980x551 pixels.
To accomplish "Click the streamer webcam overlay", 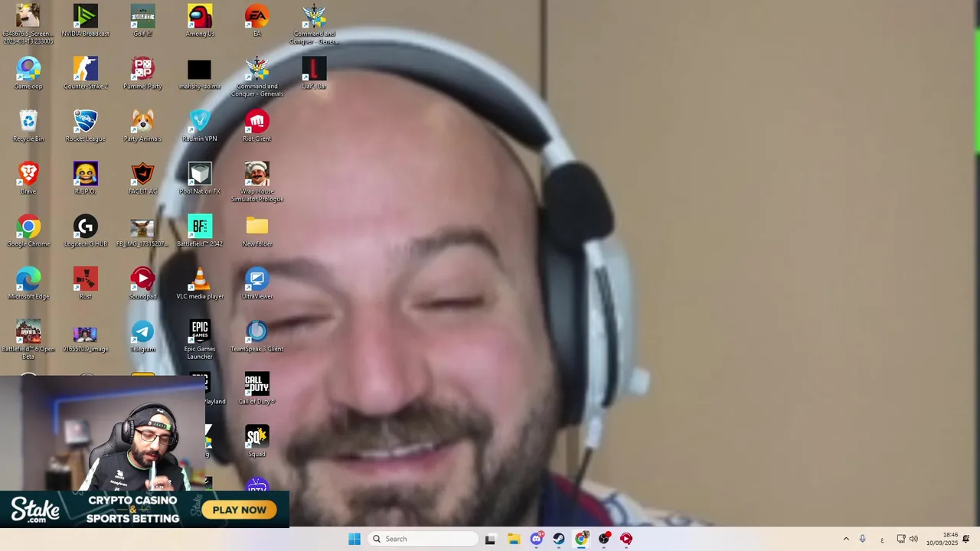I will pyautogui.click(x=103, y=432).
